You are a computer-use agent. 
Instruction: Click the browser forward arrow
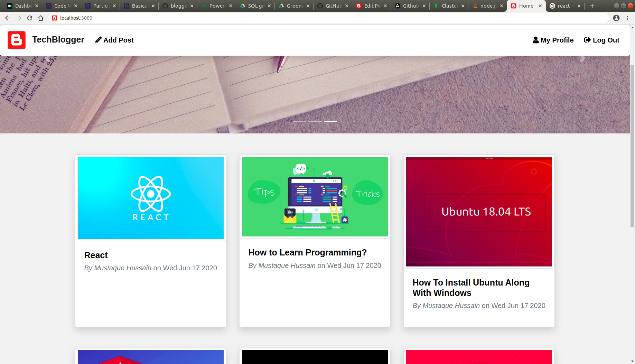(x=19, y=18)
